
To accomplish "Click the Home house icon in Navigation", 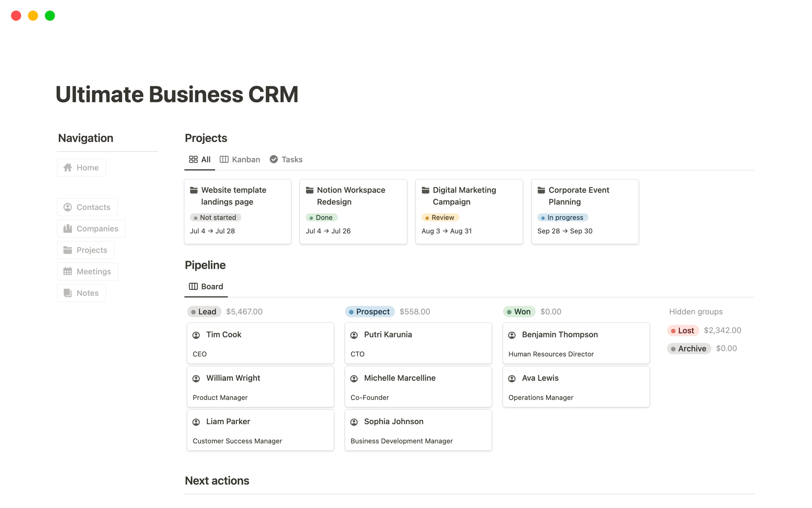I will (x=68, y=168).
